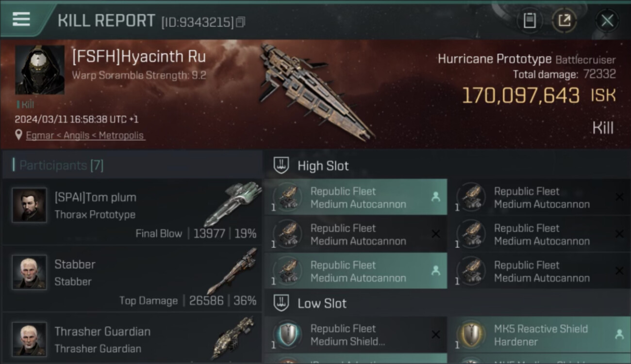Open the hamburger menu
The height and width of the screenshot is (364, 631).
[21, 19]
